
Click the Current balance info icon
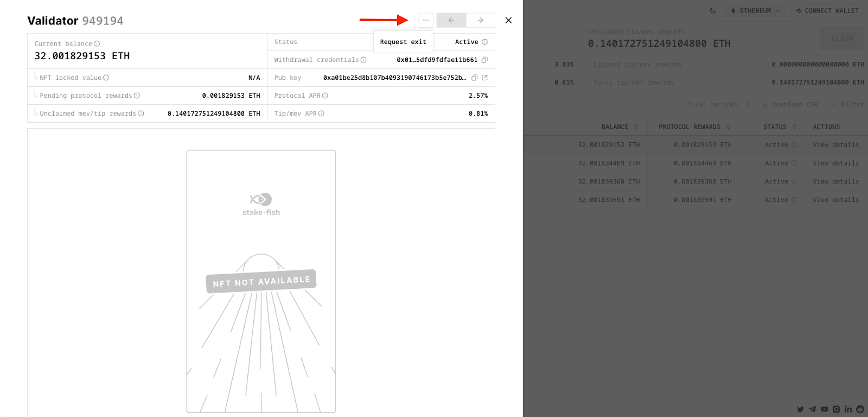click(97, 44)
